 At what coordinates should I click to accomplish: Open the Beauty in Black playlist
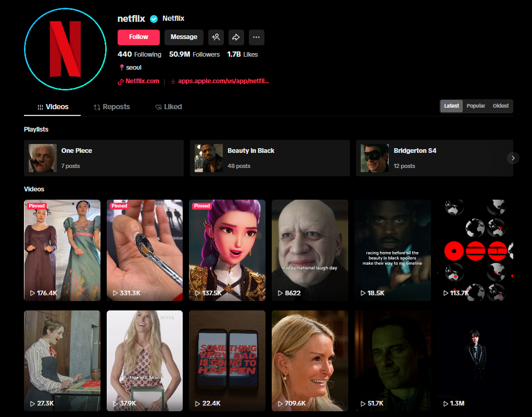click(270, 158)
